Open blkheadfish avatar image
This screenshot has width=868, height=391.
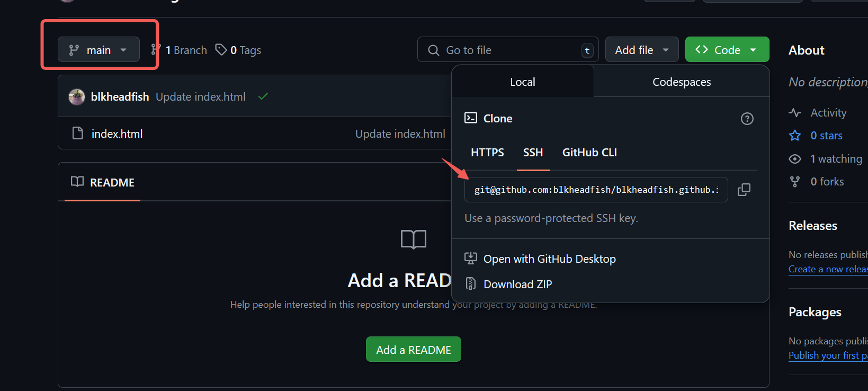(x=77, y=97)
